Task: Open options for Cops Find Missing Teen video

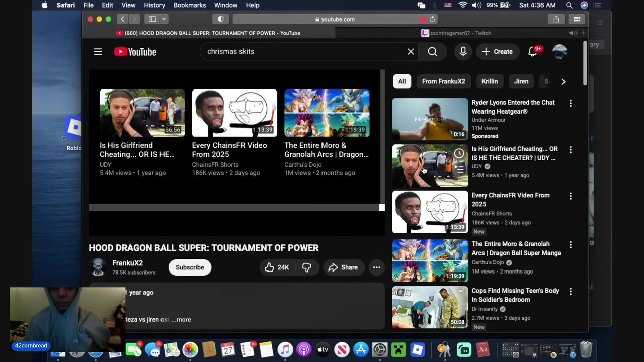Action: (x=570, y=292)
